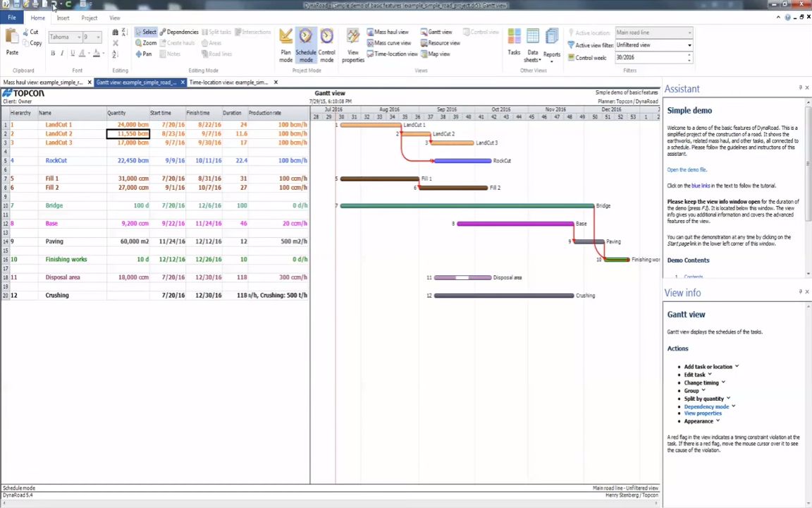Click the Save icon in quick access toolbar
The height and width of the screenshot is (508, 812).
point(16,4)
